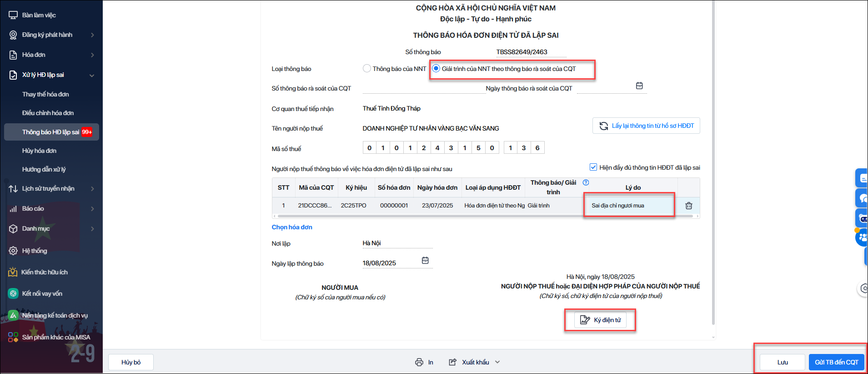Click the Danh mục cube icon

click(13, 229)
